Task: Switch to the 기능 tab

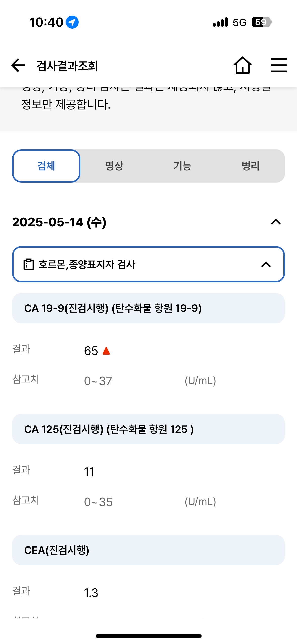Action: pyautogui.click(x=182, y=166)
